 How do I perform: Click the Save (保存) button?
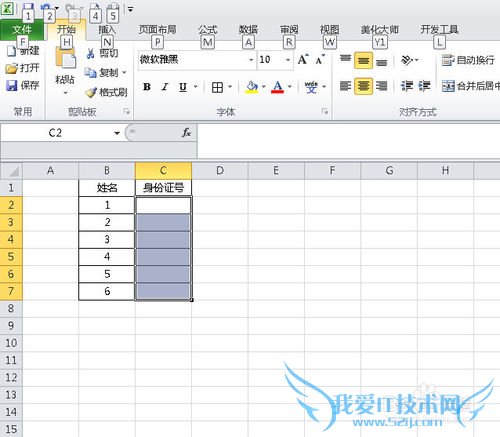[x=23, y=86]
